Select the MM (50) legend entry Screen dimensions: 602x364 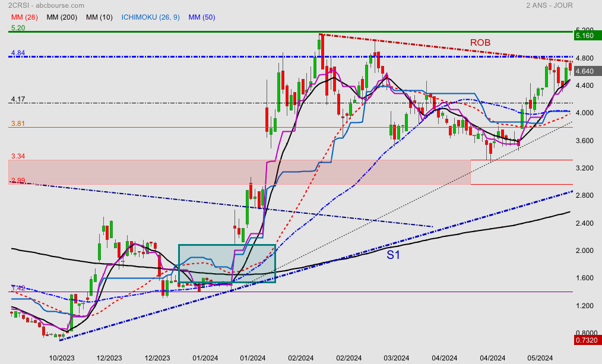coord(202,17)
